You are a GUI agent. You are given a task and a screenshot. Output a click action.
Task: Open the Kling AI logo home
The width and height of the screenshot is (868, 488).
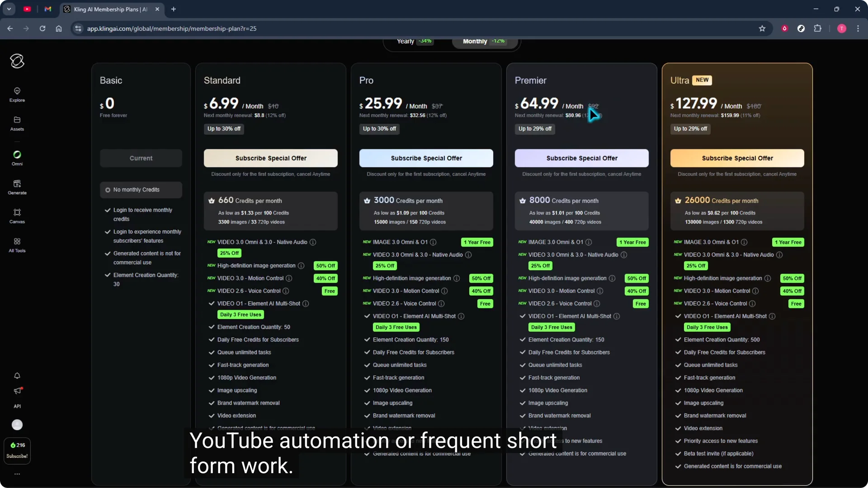pos(17,61)
